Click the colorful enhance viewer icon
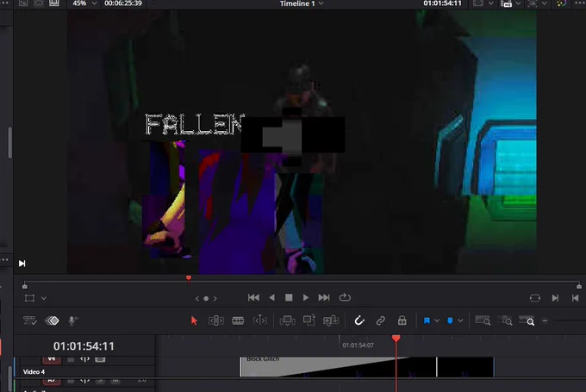The image size is (586, 392). pos(561,3)
